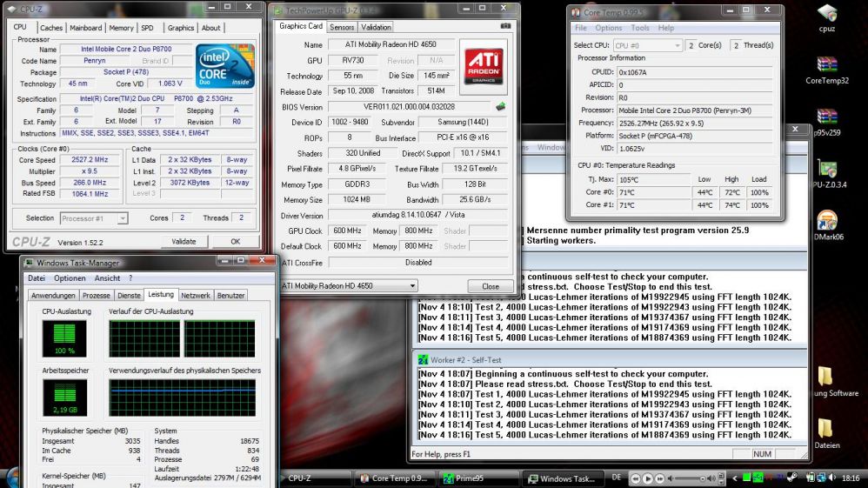Click the DE language indicator in taskbar
This screenshot has width=868, height=488.
point(616,478)
